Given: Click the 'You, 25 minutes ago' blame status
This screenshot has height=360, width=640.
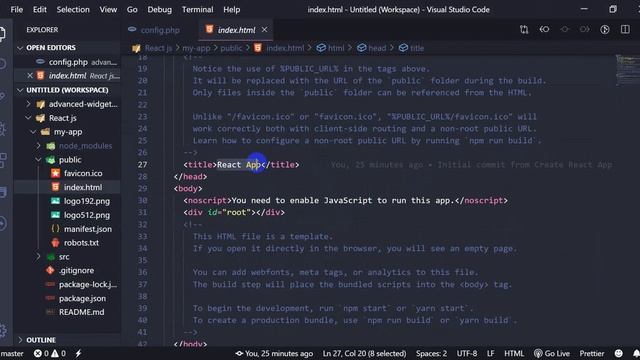Looking at the screenshot, I should (x=274, y=353).
